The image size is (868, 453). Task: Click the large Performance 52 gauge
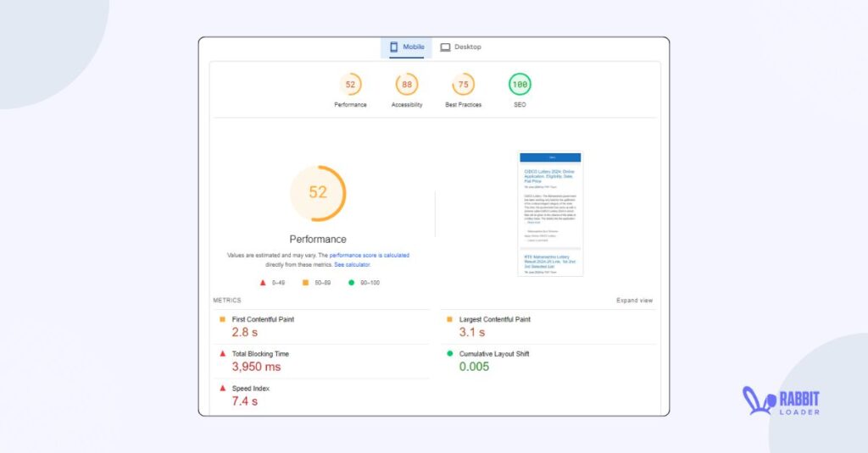tap(318, 193)
